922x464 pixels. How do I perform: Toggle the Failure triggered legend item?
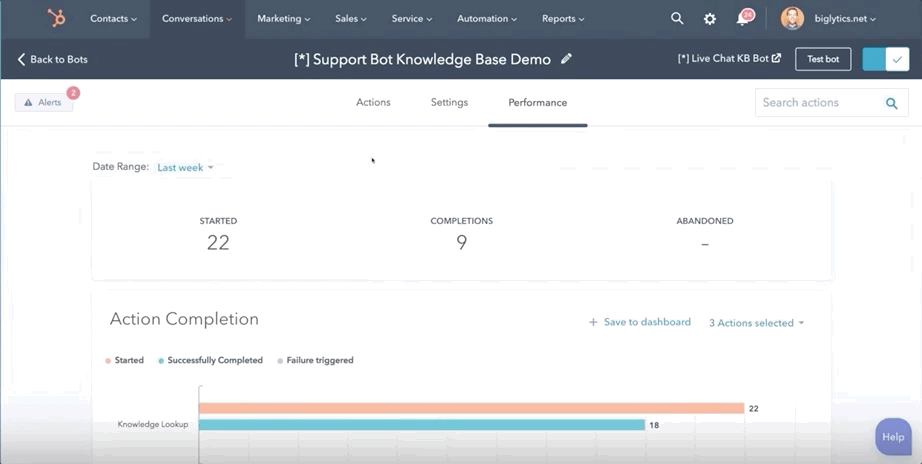[x=315, y=360]
